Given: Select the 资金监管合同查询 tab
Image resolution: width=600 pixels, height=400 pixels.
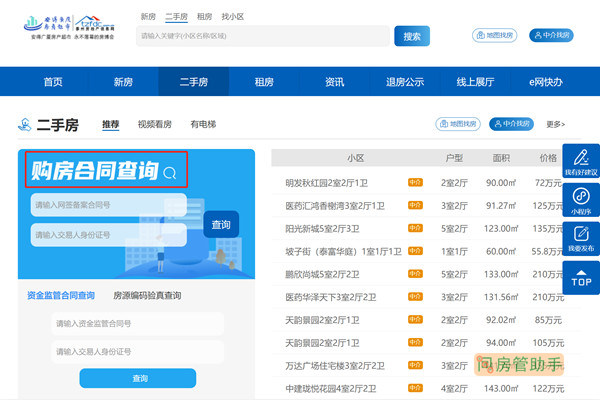Looking at the screenshot, I should coord(61,296).
